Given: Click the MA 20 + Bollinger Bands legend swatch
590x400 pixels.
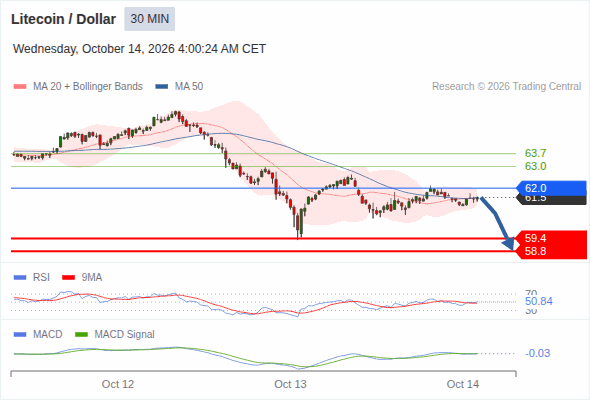Looking at the screenshot, I should click(20, 87).
